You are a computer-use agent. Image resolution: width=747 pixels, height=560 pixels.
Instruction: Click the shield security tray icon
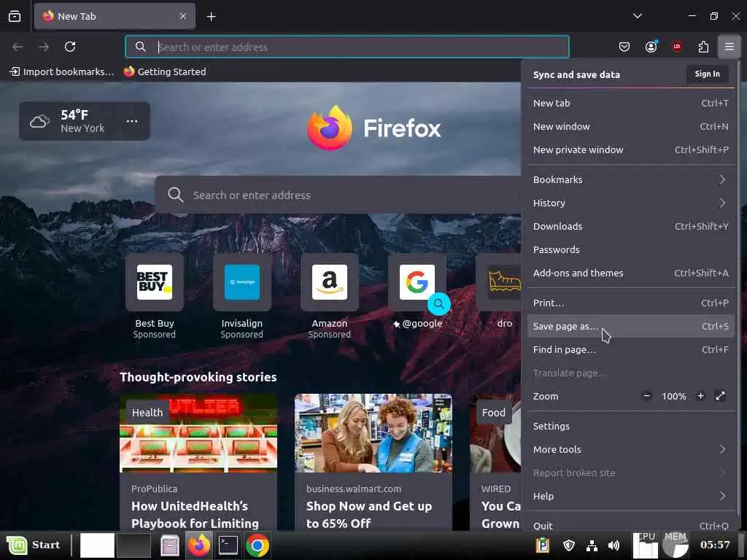click(x=569, y=545)
